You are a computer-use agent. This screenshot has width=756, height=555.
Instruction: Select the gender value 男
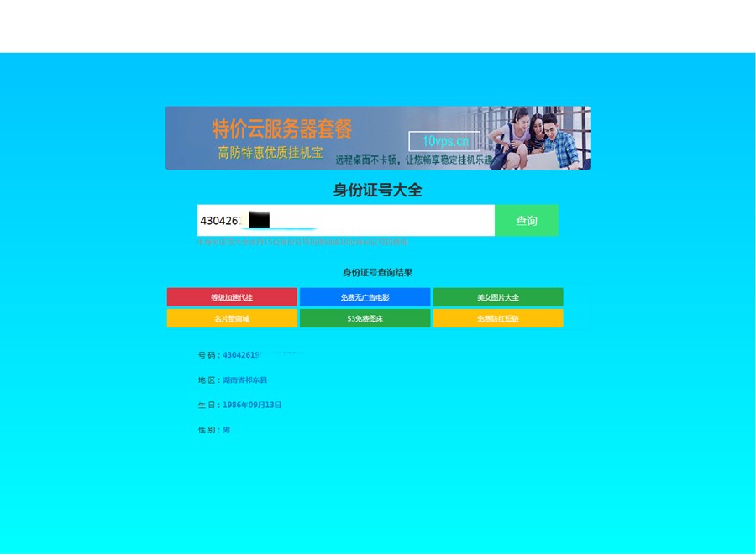coord(226,430)
